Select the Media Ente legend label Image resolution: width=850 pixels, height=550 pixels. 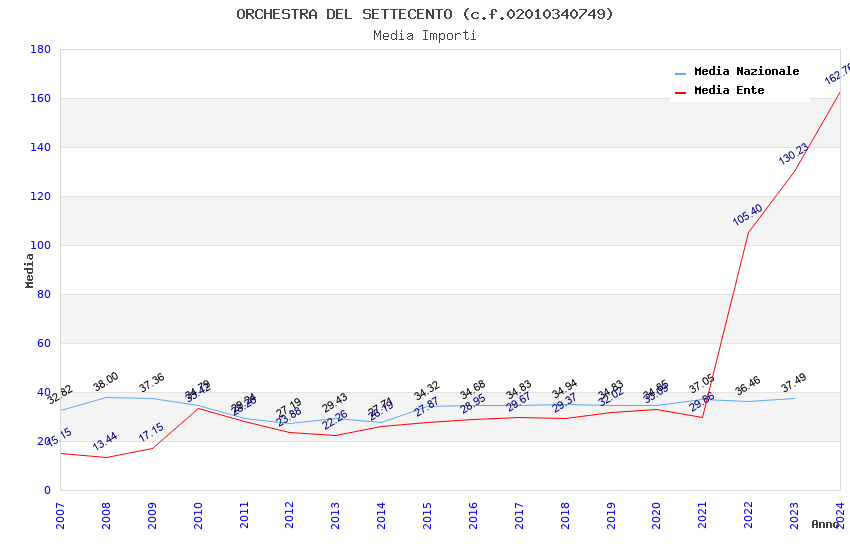(x=729, y=90)
